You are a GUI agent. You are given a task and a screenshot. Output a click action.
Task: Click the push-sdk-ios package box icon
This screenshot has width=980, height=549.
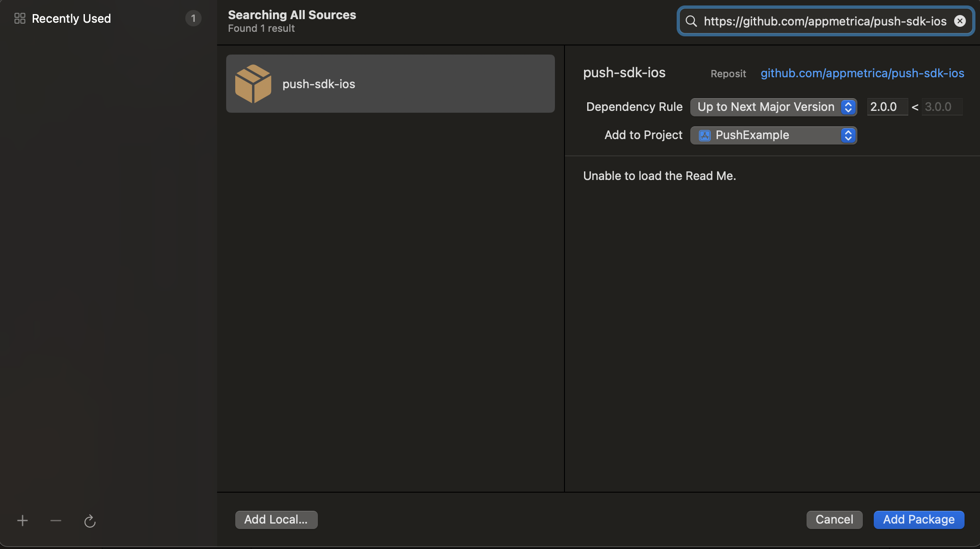(x=253, y=84)
